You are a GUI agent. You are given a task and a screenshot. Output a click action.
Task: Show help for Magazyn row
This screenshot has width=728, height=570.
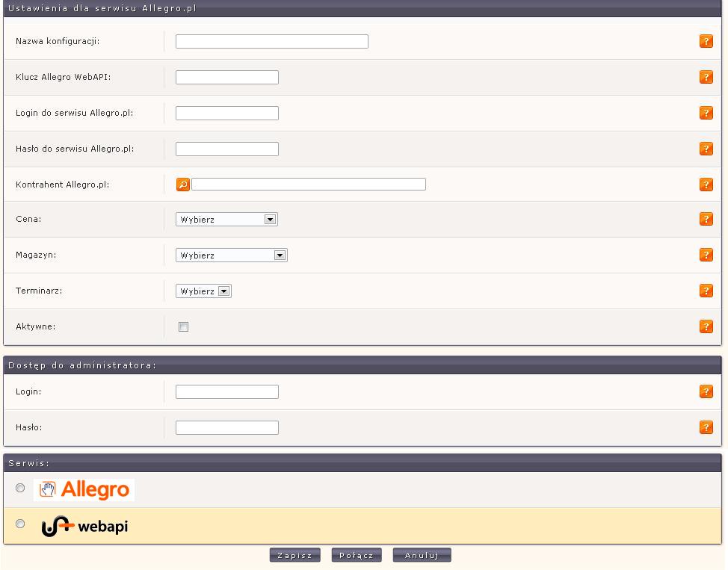(x=706, y=255)
